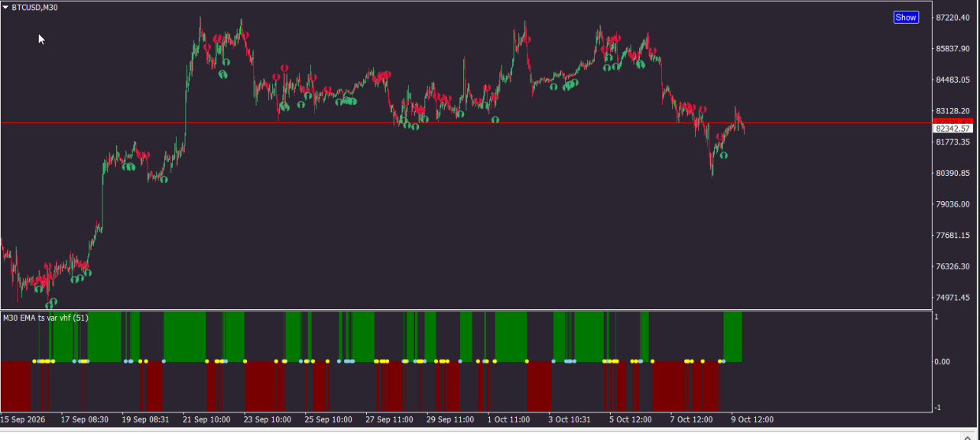
Task: Click the 76326.30 price scale value
Action: tap(953, 266)
